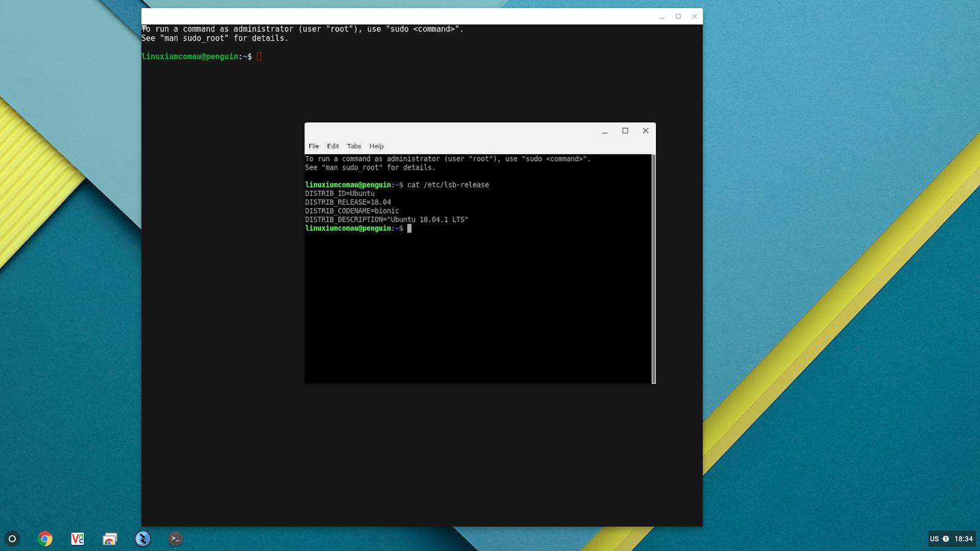Open the Tabs menu of the terminal
The width and height of the screenshot is (980, 551).
coord(353,146)
